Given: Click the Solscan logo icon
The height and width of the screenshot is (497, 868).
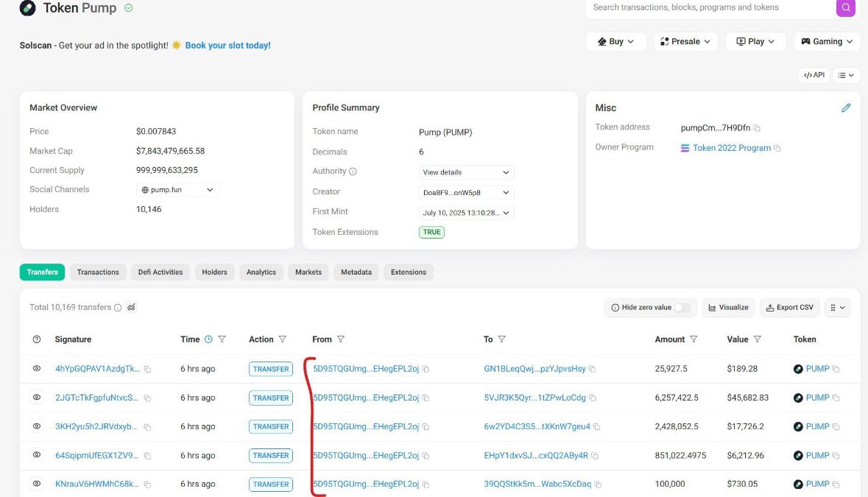Looking at the screenshot, I should pyautogui.click(x=27, y=8).
